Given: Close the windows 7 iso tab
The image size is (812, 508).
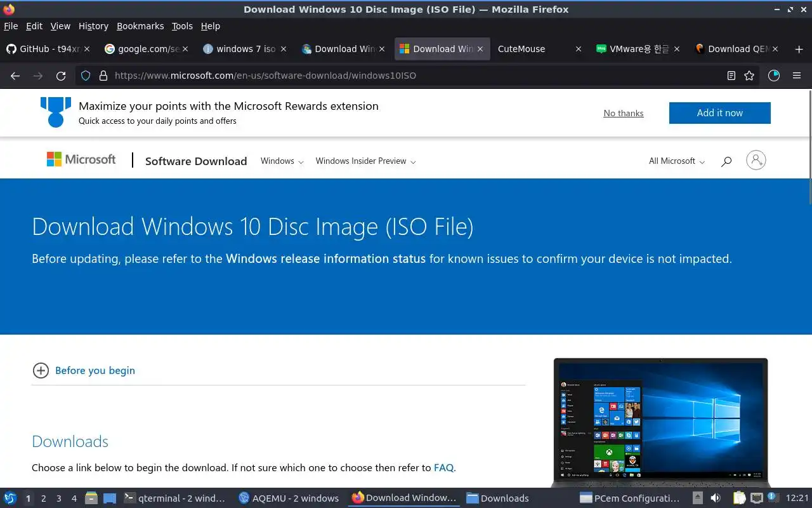Looking at the screenshot, I should pos(284,49).
